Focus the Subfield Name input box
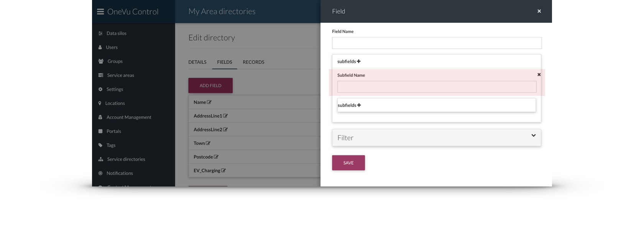This screenshot has width=644, height=244. coord(437,87)
